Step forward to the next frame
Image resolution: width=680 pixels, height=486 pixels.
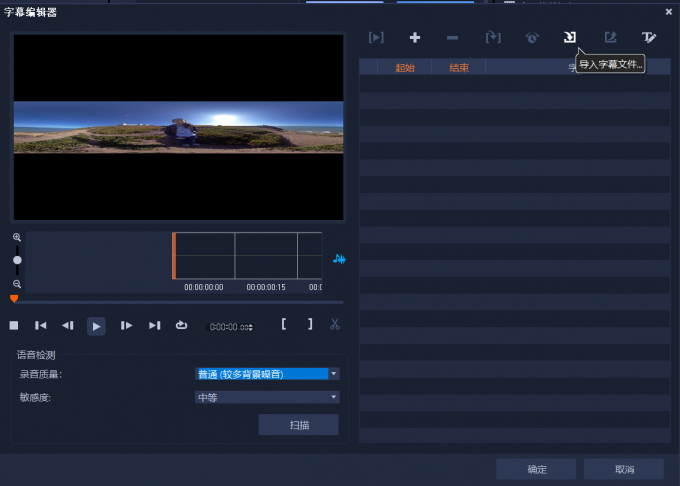(126, 325)
